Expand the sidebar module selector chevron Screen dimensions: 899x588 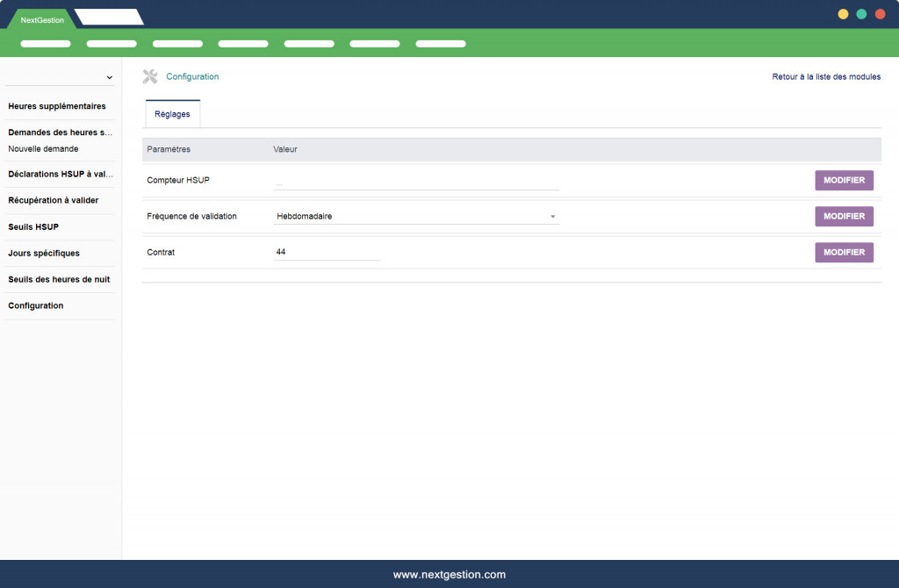109,77
